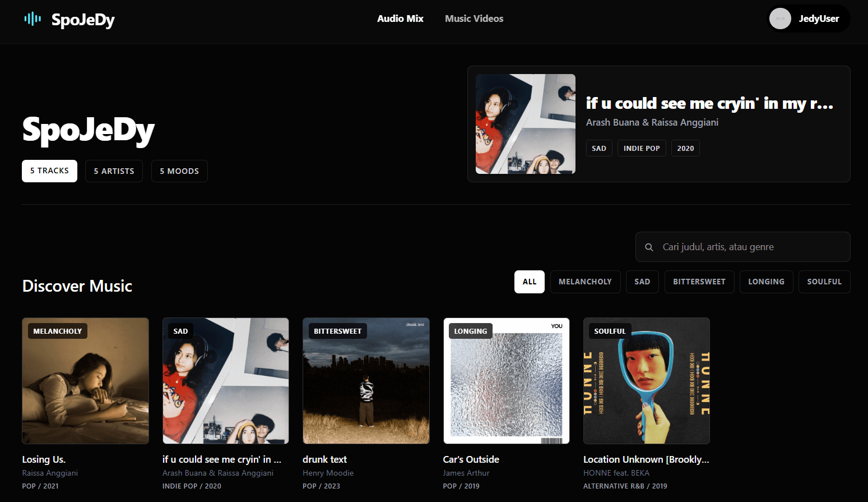868x502 pixels.
Task: Click artist name James Arthur
Action: click(x=466, y=473)
